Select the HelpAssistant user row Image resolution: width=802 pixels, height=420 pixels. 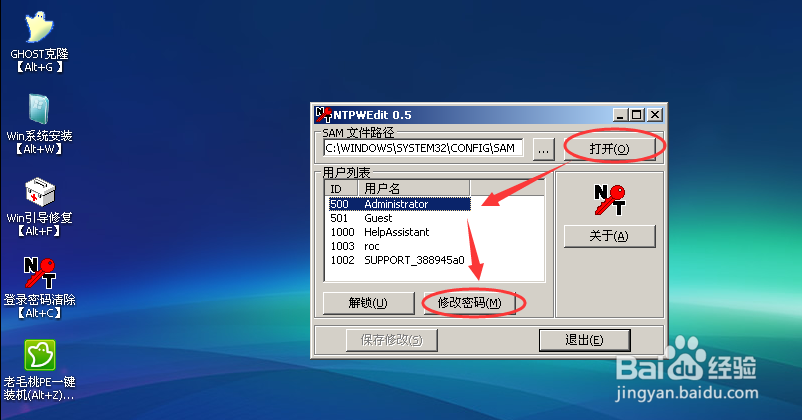point(399,232)
